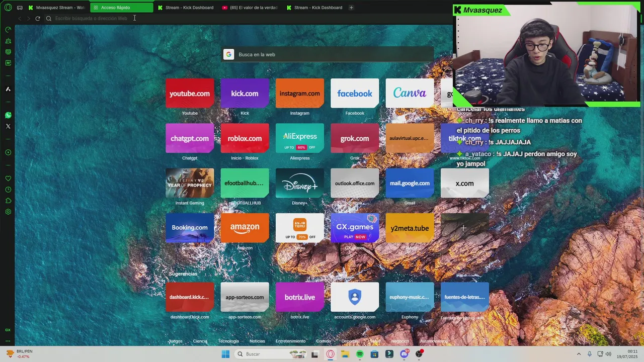The image size is (644, 362).
Task: Open the outlook.office.com tile
Action: click(x=355, y=183)
